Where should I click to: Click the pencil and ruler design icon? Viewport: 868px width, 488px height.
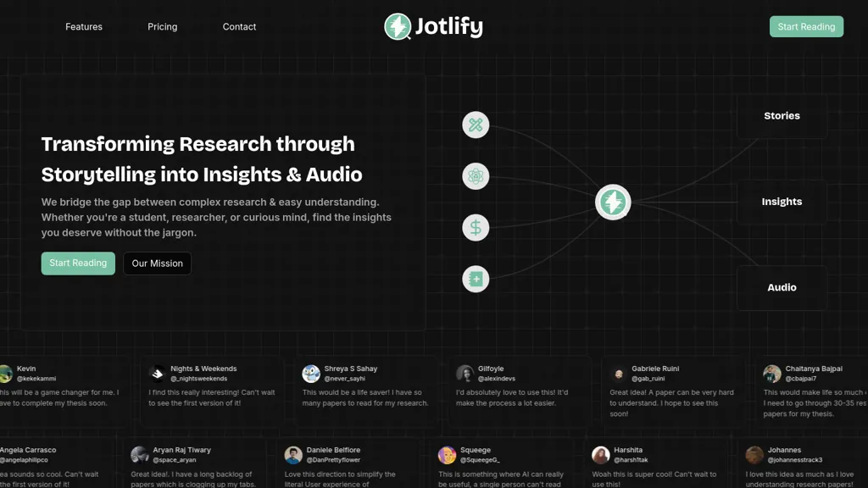pos(476,125)
